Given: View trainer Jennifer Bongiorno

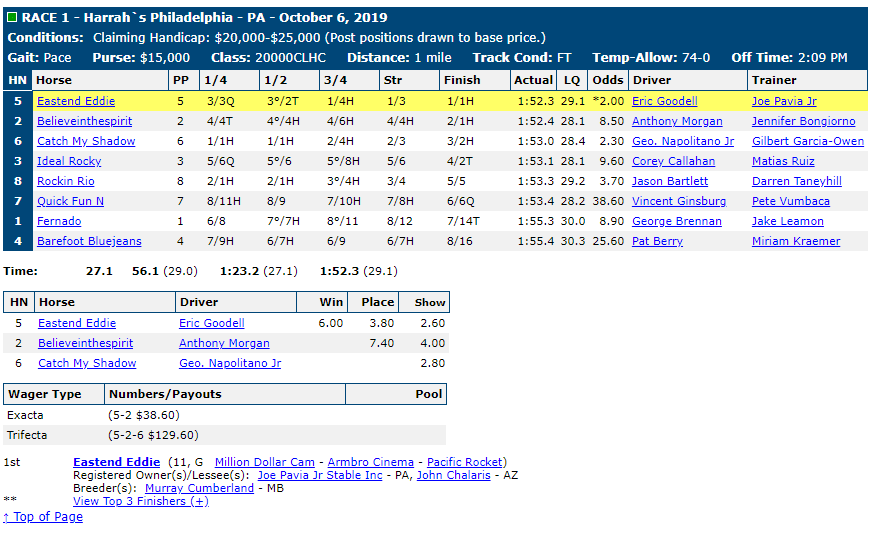Looking at the screenshot, I should 803,121.
